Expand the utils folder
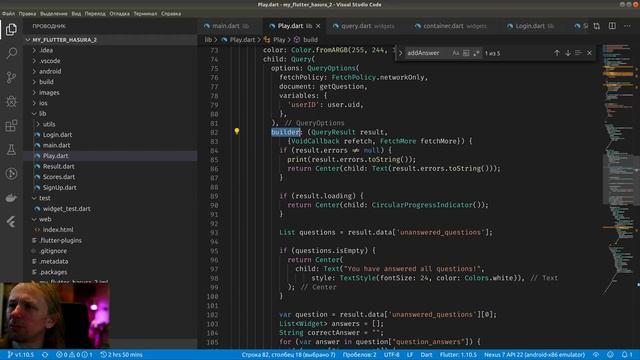The width and height of the screenshot is (640, 360). [x=110, y=124]
